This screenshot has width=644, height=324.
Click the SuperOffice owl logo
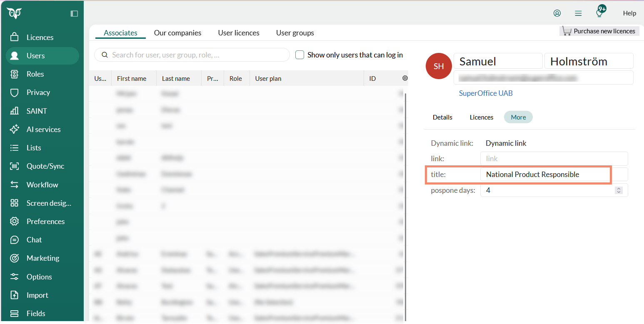coord(14,13)
